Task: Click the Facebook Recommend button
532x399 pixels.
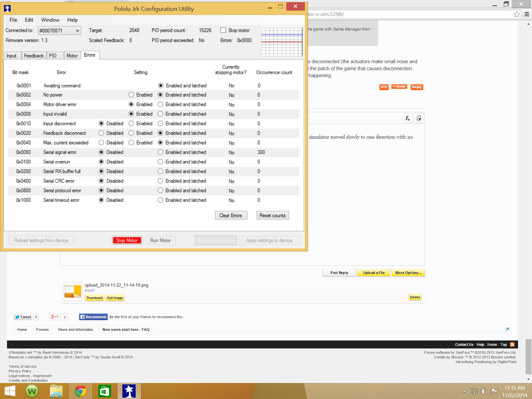Action: 93,317
